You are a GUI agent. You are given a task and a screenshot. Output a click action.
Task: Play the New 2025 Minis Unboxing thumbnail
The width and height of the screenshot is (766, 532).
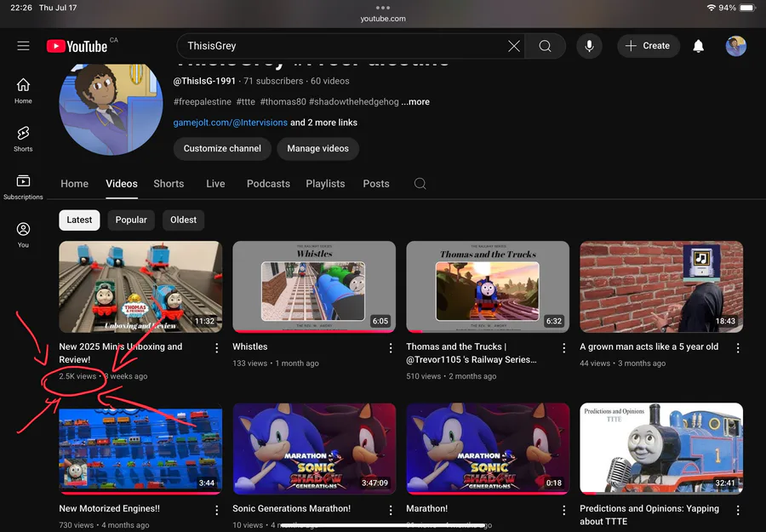coord(140,287)
